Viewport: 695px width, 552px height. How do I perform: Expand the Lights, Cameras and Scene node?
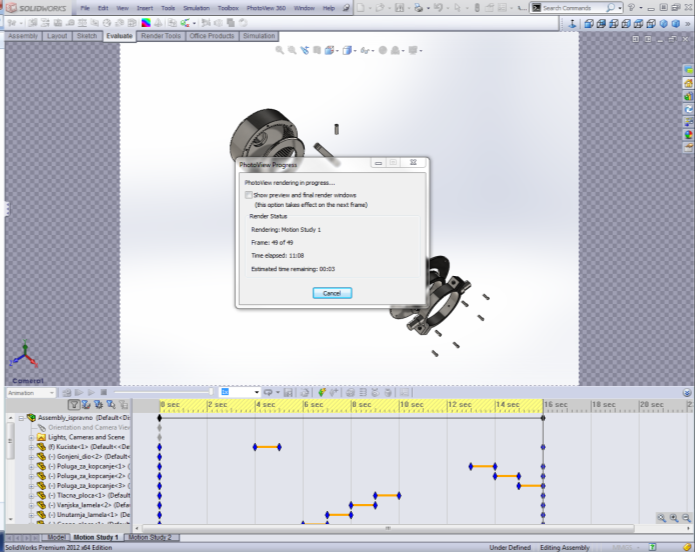click(31, 438)
